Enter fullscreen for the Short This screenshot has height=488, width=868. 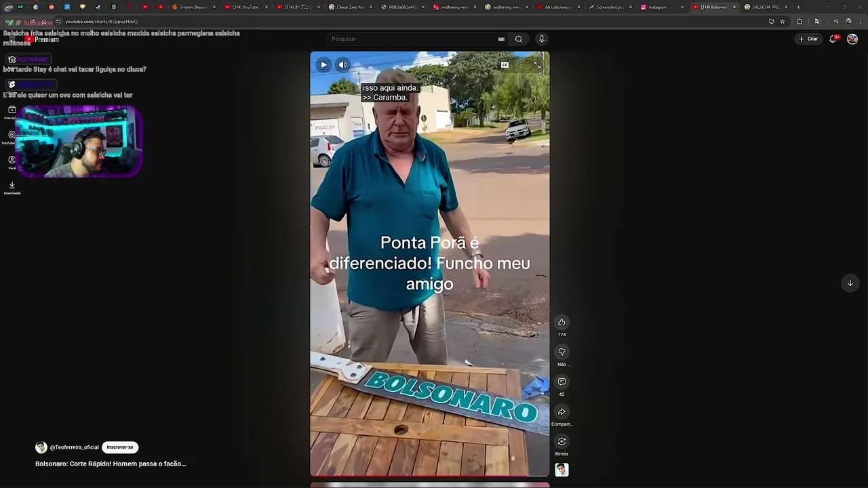537,65
